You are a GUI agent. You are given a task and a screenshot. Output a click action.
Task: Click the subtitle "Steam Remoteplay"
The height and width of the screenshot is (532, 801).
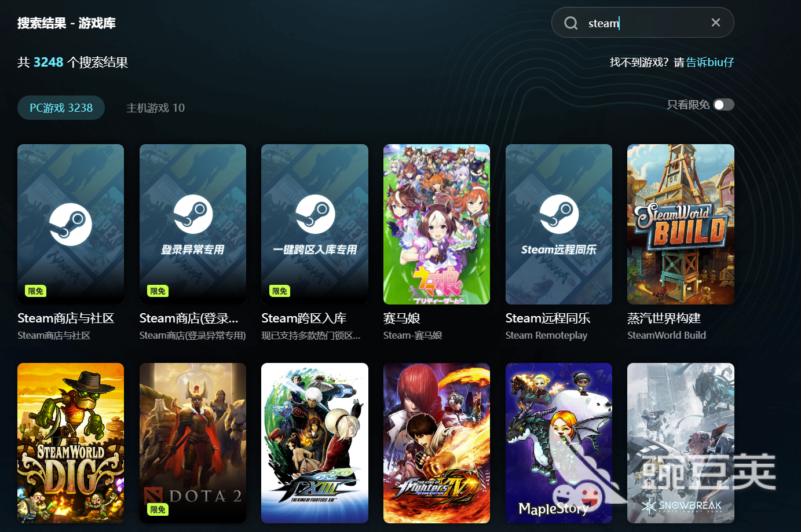coord(546,336)
